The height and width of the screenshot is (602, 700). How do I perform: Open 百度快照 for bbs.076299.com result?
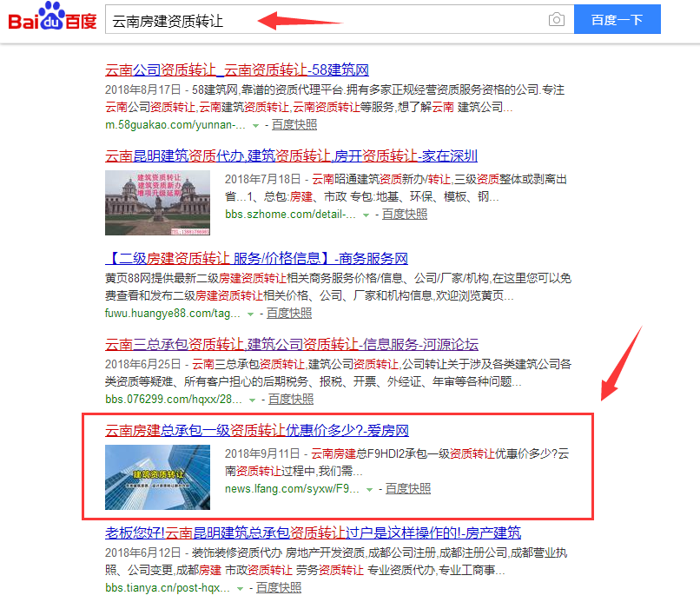tap(291, 400)
